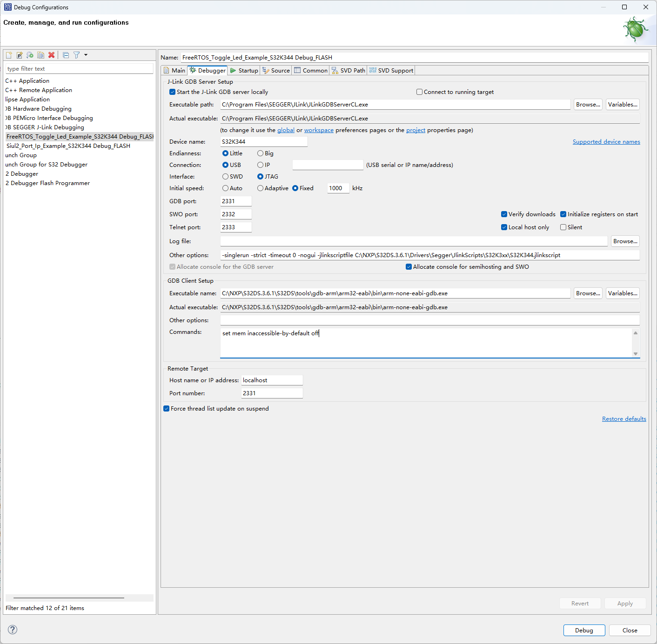The height and width of the screenshot is (644, 657).
Task: Open Supported device names link
Action: (606, 142)
